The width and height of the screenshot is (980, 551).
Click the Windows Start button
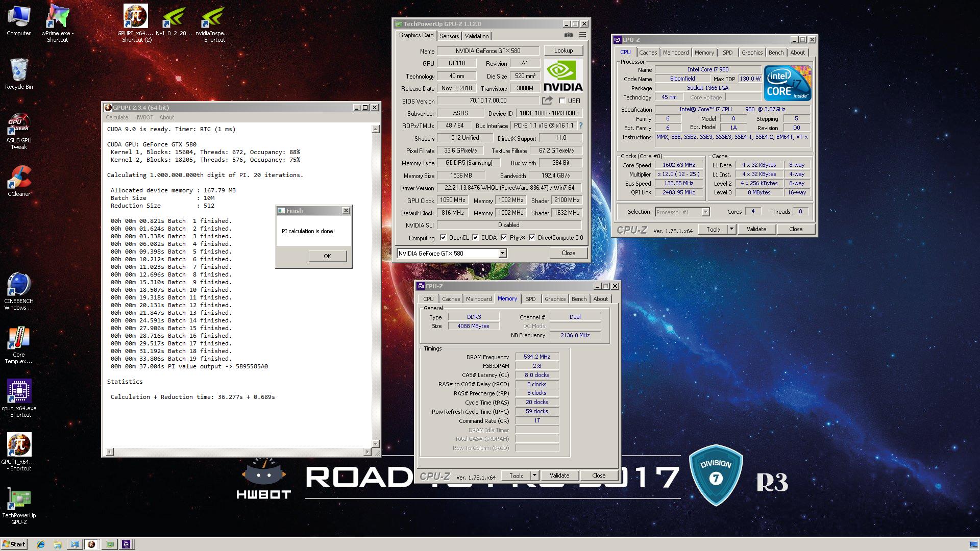(14, 544)
